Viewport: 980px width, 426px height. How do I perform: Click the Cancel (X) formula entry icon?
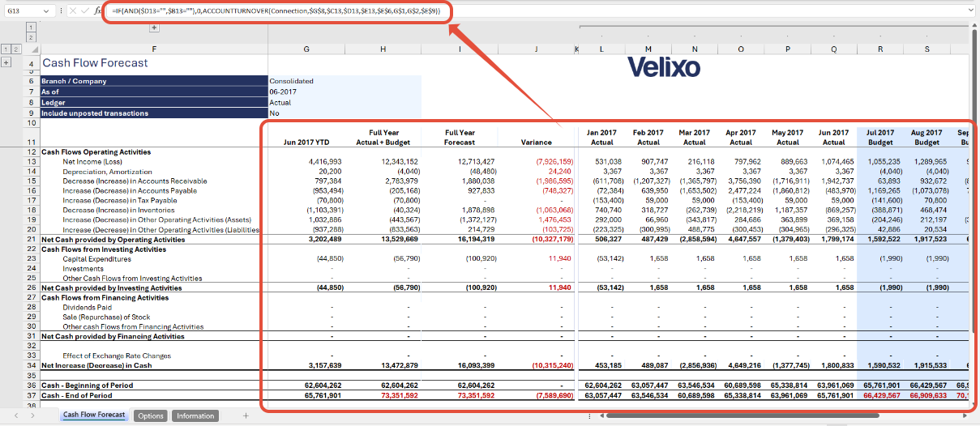71,11
